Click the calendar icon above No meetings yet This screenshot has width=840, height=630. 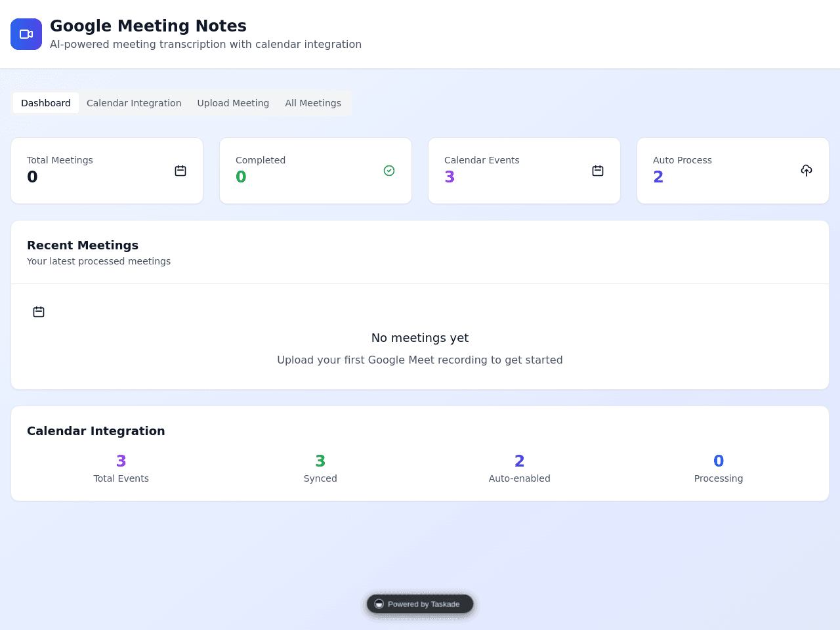point(39,312)
